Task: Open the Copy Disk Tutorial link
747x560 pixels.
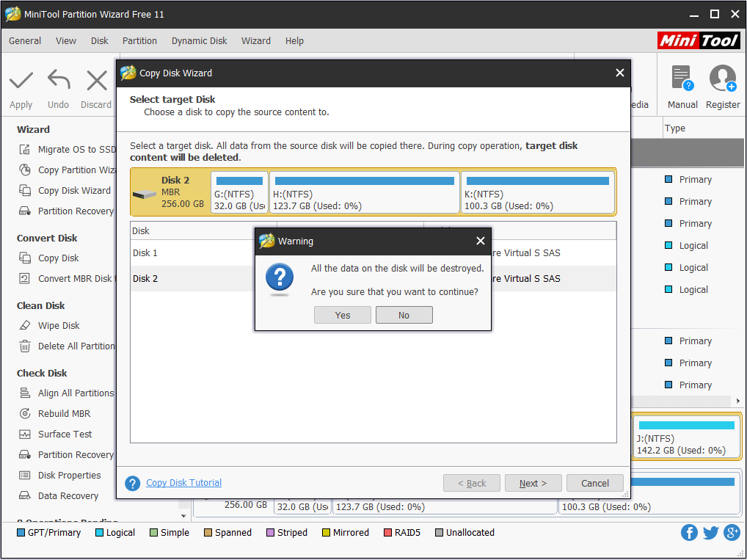Action: (x=184, y=483)
